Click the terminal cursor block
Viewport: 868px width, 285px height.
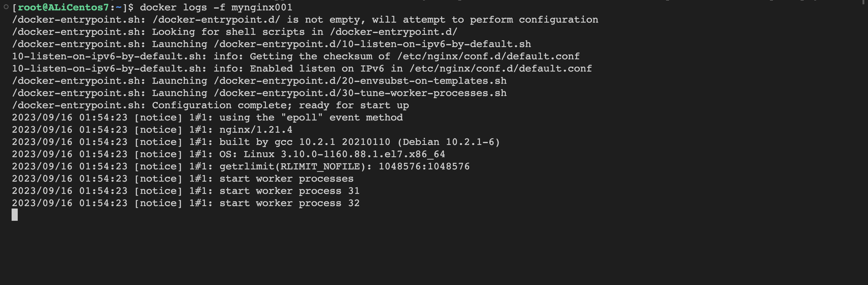(14, 215)
